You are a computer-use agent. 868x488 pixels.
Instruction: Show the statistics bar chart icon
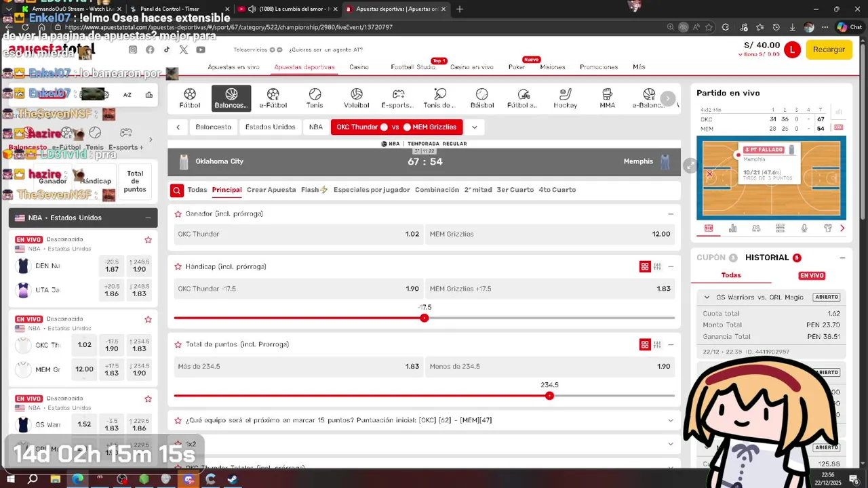coord(732,228)
